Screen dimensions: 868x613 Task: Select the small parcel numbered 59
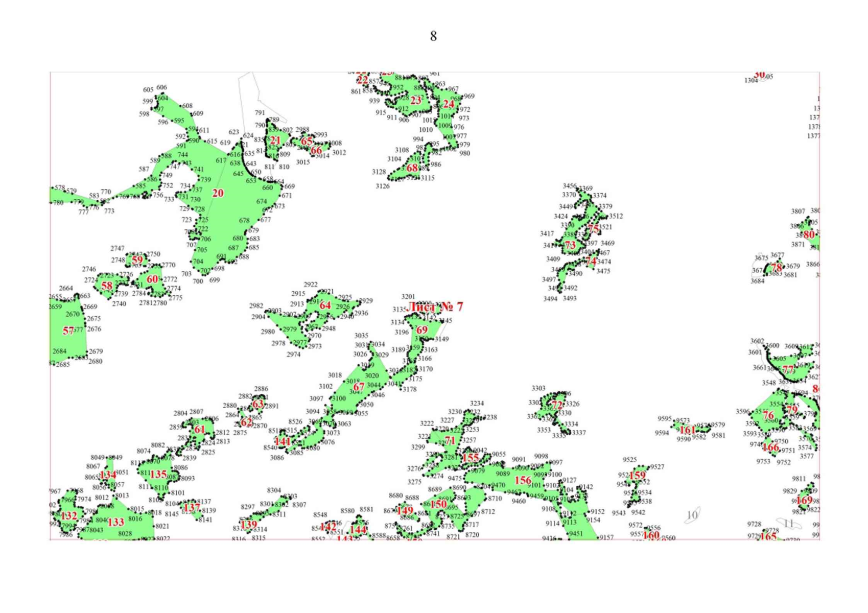(x=137, y=260)
